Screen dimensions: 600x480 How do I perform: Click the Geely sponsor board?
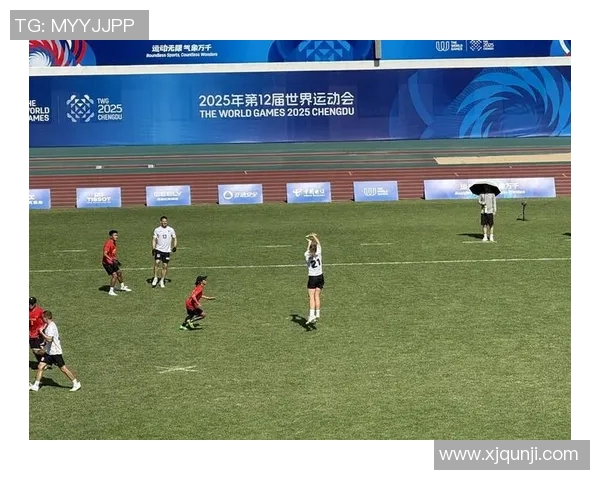coord(168,196)
